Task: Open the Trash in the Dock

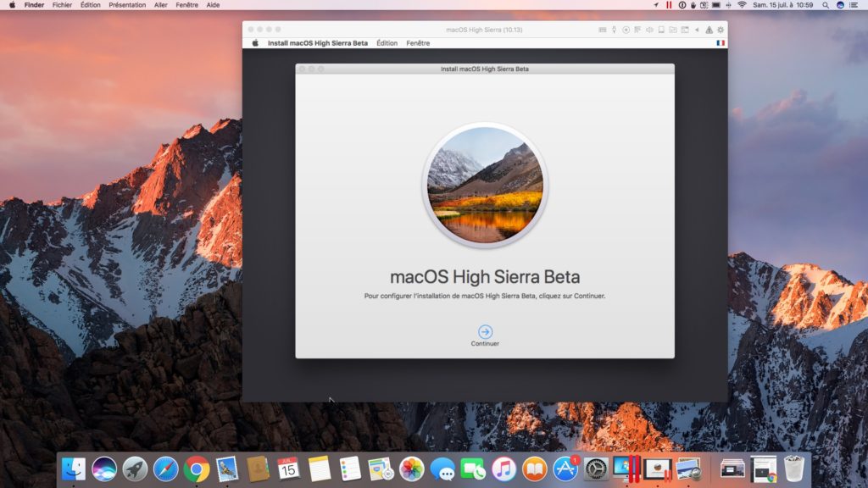Action: point(793,469)
